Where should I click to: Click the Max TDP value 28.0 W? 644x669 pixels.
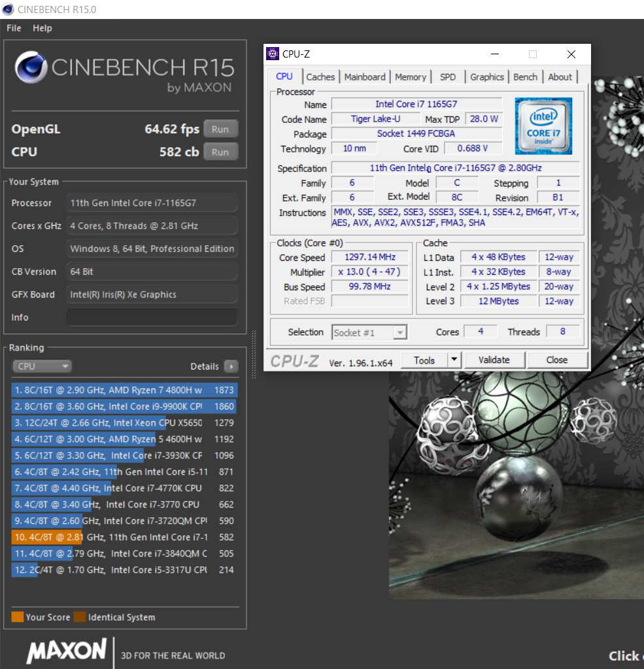[x=484, y=119]
